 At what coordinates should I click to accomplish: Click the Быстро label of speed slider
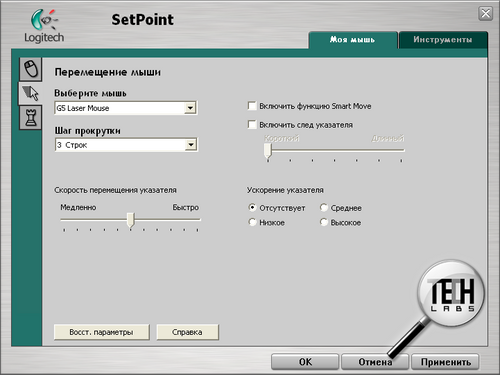pos(185,207)
